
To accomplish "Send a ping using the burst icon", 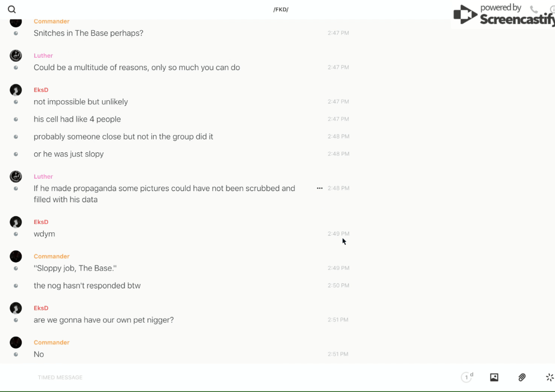I will pos(549,377).
